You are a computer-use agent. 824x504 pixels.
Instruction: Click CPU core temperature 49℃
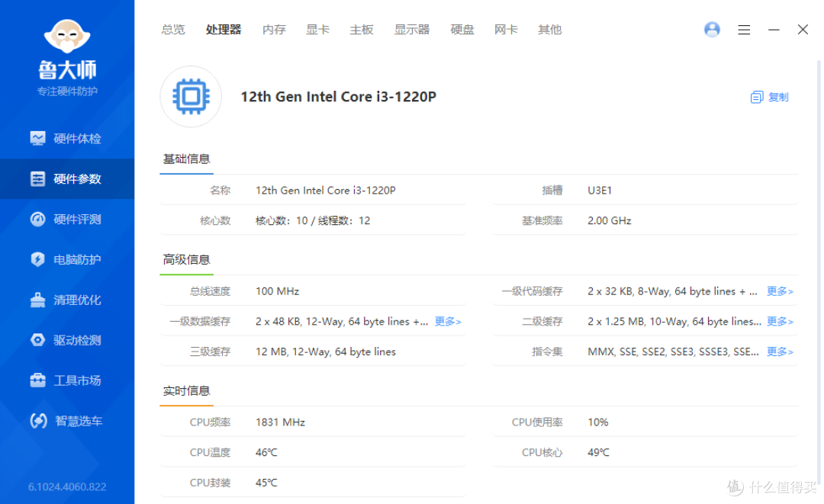coord(599,453)
